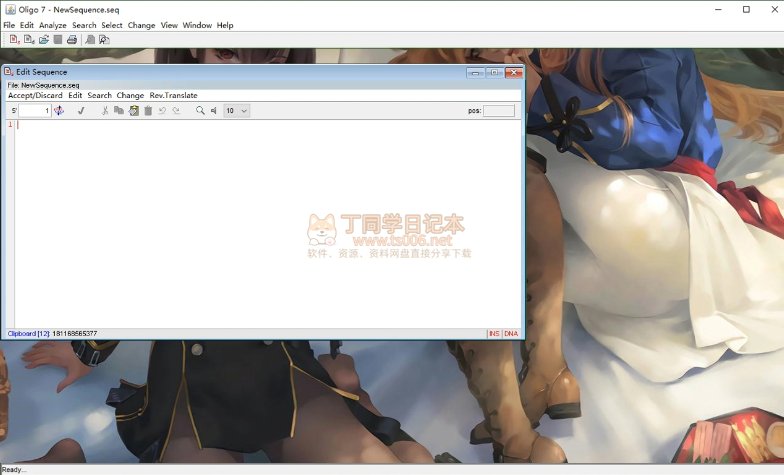Open the main Search menu
784x475 pixels.
(84, 25)
